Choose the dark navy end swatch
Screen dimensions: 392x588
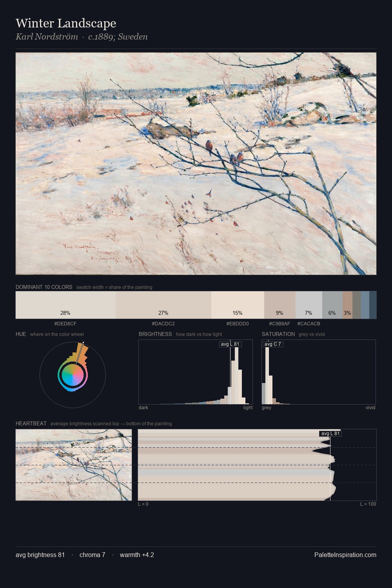pos(373,305)
